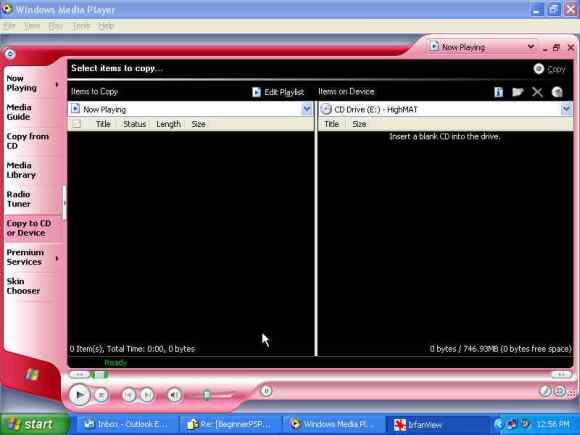The height and width of the screenshot is (435, 580).
Task: Open Skin Chooser
Action: coord(23,286)
